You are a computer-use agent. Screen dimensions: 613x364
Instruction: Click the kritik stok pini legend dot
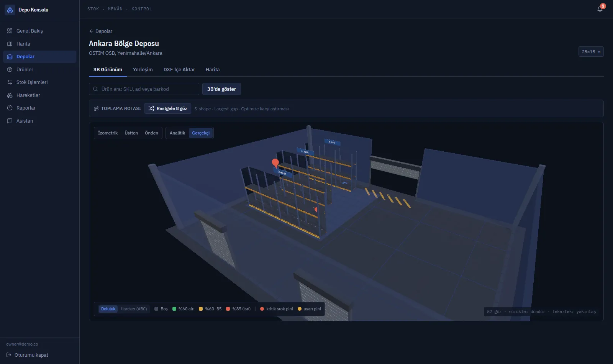point(262,309)
